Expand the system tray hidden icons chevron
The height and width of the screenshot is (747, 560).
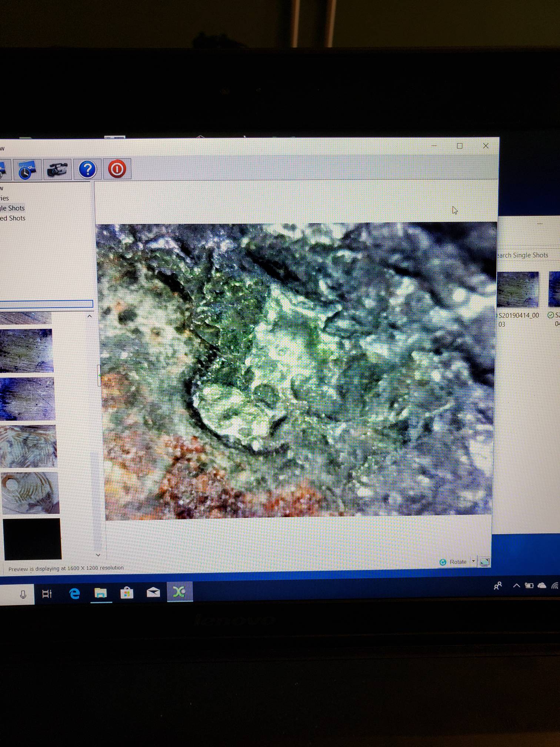click(x=516, y=586)
